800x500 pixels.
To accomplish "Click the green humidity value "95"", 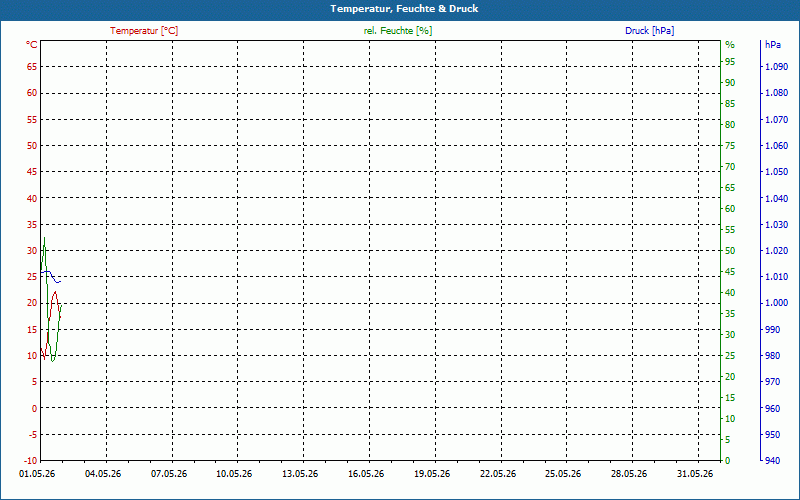I will pos(730,62).
